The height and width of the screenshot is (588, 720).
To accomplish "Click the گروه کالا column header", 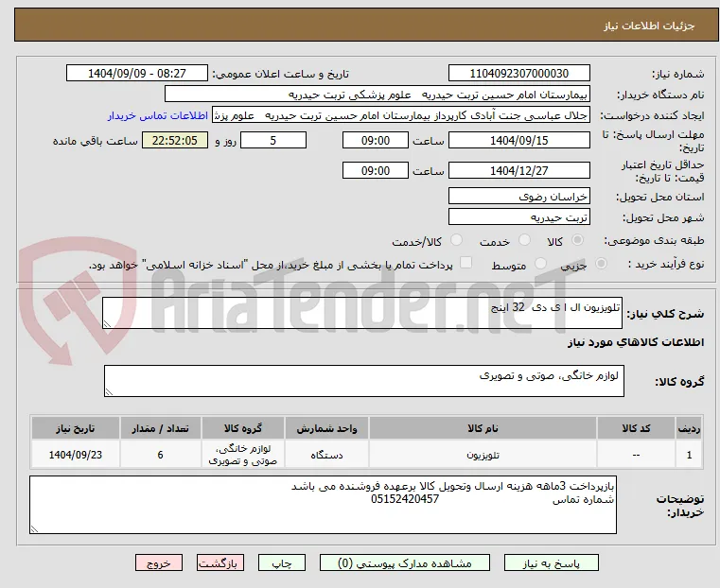I will click(243, 428).
